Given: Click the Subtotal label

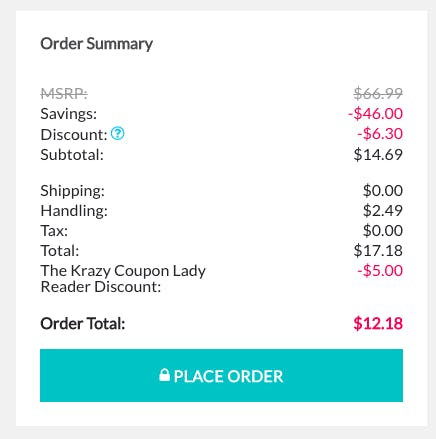Looking at the screenshot, I should pos(72,155).
